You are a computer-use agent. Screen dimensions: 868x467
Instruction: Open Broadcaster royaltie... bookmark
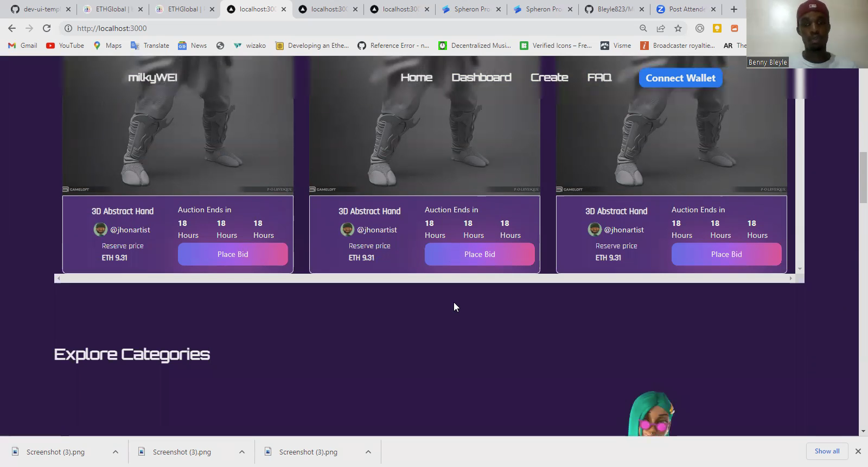coord(678,46)
